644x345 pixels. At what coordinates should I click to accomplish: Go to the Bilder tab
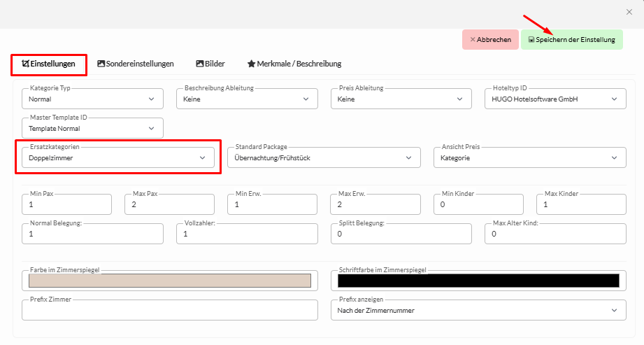tap(210, 64)
